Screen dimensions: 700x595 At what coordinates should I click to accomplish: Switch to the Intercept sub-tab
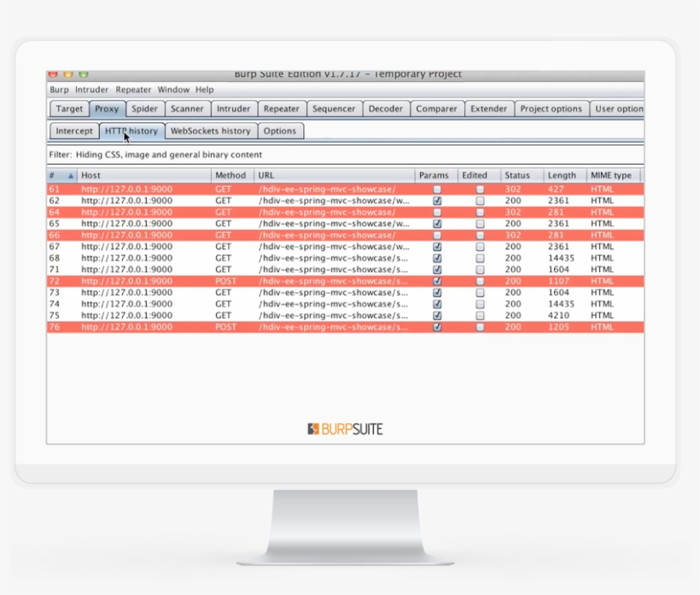[74, 131]
